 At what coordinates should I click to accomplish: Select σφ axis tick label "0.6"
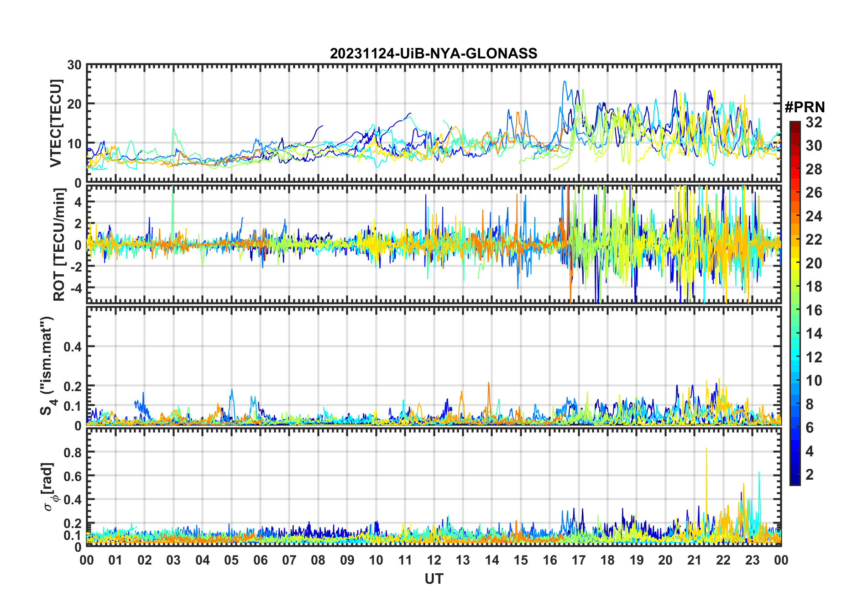tap(73, 476)
